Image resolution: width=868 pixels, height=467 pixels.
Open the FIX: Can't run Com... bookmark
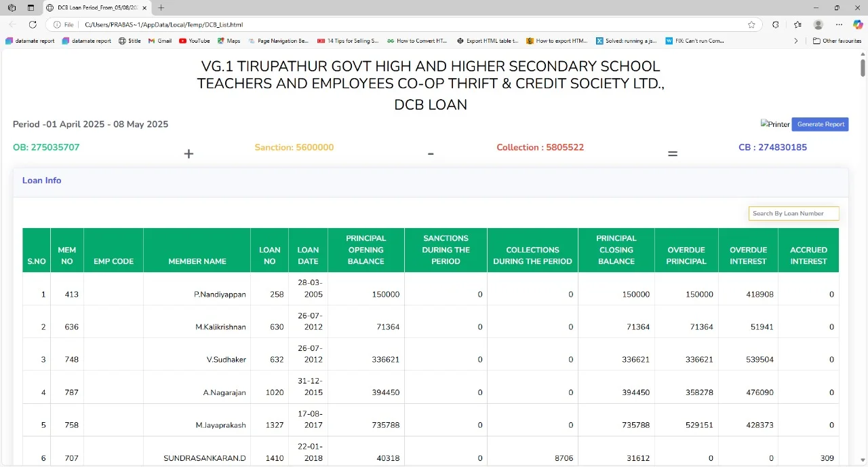(695, 41)
